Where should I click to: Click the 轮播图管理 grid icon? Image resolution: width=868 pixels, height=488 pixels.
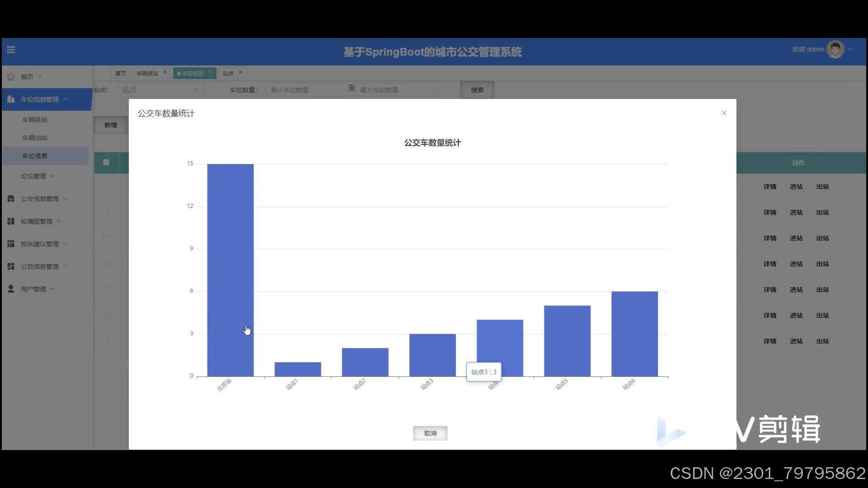click(x=11, y=221)
